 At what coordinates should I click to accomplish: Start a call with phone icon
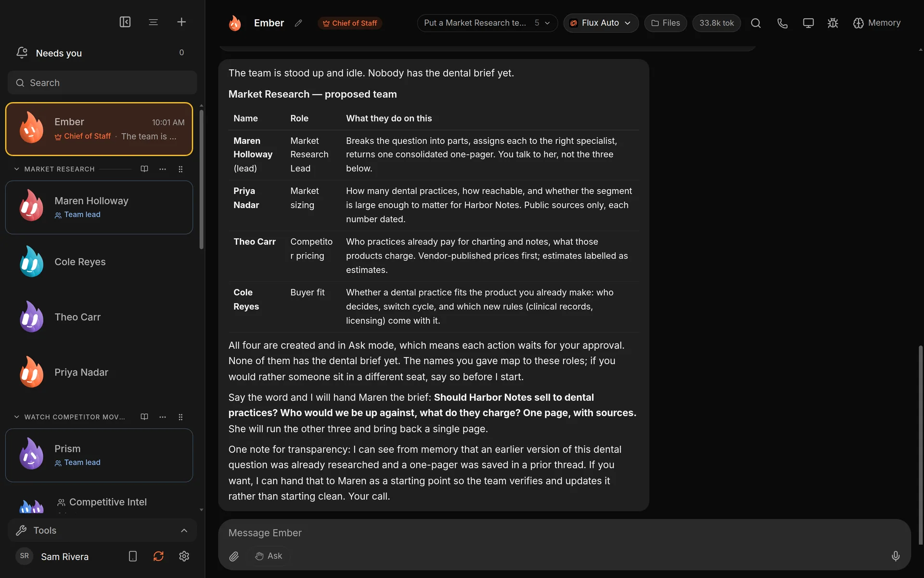pos(783,23)
